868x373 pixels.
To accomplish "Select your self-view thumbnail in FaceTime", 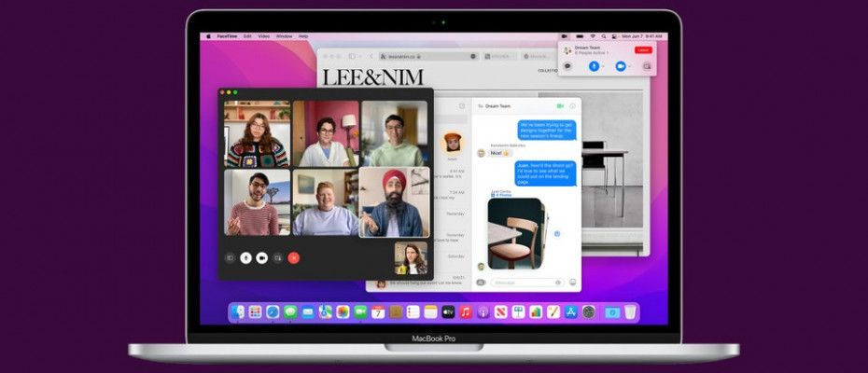I will [x=411, y=258].
